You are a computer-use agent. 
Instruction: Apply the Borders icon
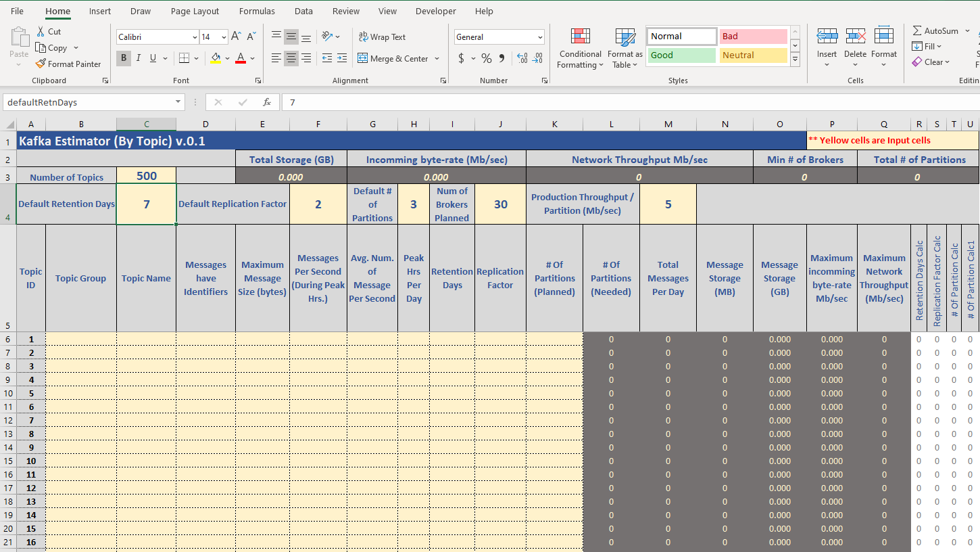(184, 58)
